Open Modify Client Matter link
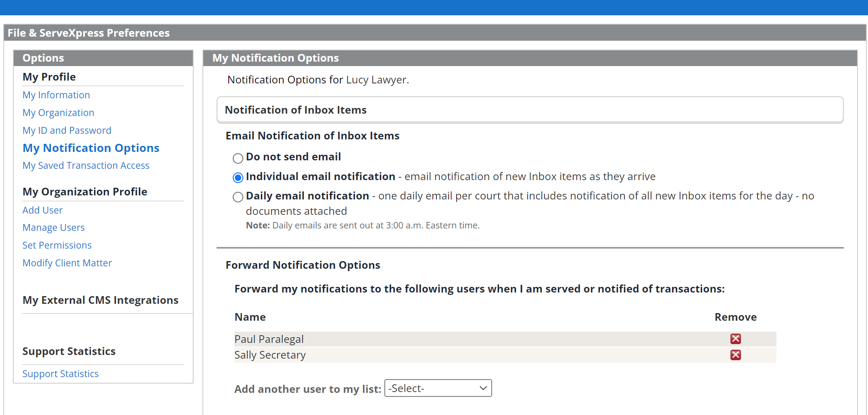This screenshot has width=868, height=415. click(67, 263)
